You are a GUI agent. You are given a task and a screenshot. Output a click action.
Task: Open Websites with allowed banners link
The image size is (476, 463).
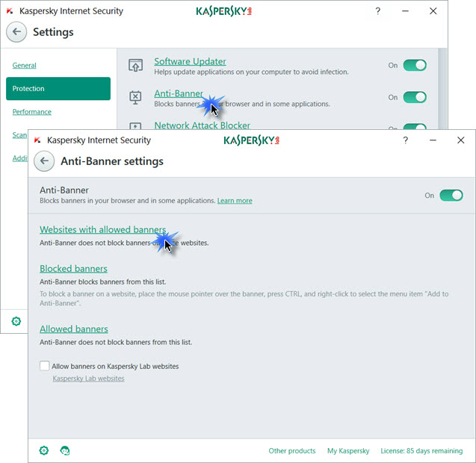(102, 230)
